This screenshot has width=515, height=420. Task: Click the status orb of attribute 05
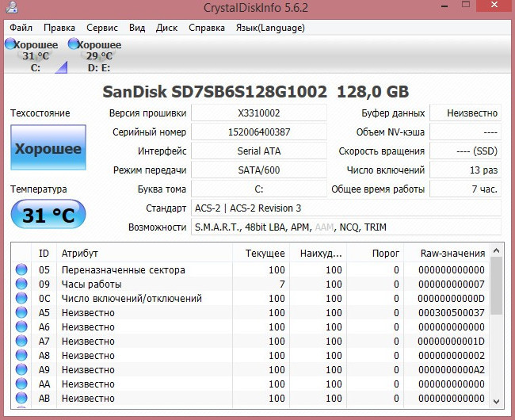click(21, 269)
